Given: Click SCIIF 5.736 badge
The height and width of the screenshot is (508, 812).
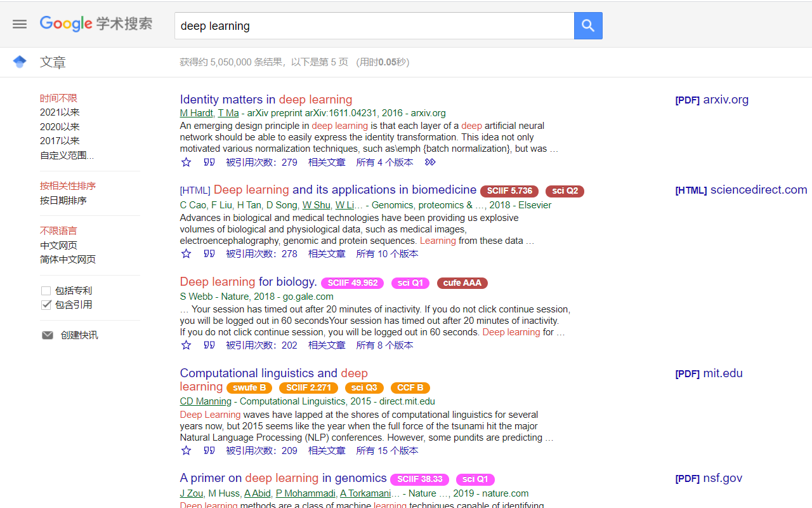Looking at the screenshot, I should 509,191.
